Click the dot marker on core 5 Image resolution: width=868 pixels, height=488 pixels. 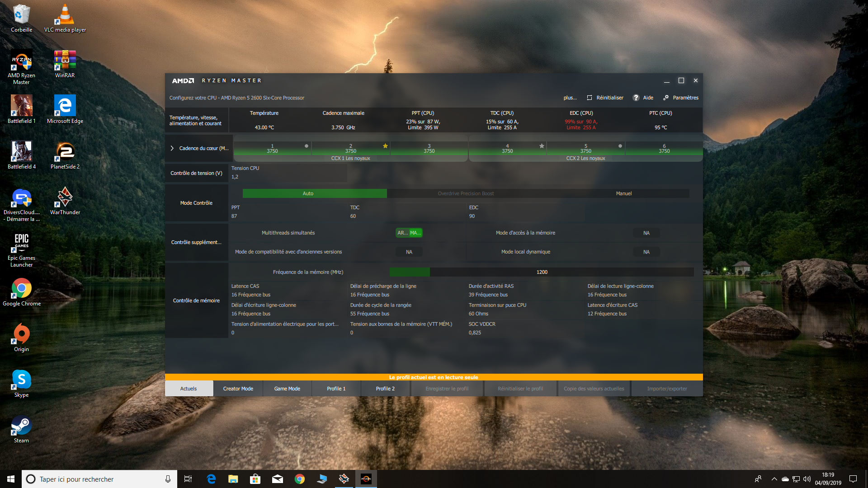tap(620, 145)
